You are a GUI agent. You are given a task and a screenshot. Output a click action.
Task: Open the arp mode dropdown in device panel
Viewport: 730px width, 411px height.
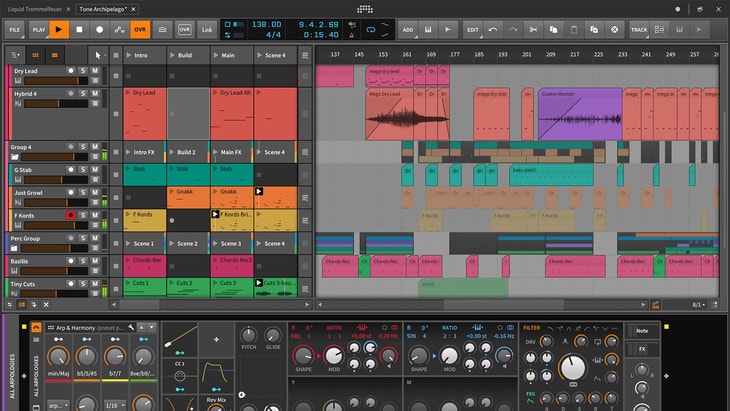[58, 405]
